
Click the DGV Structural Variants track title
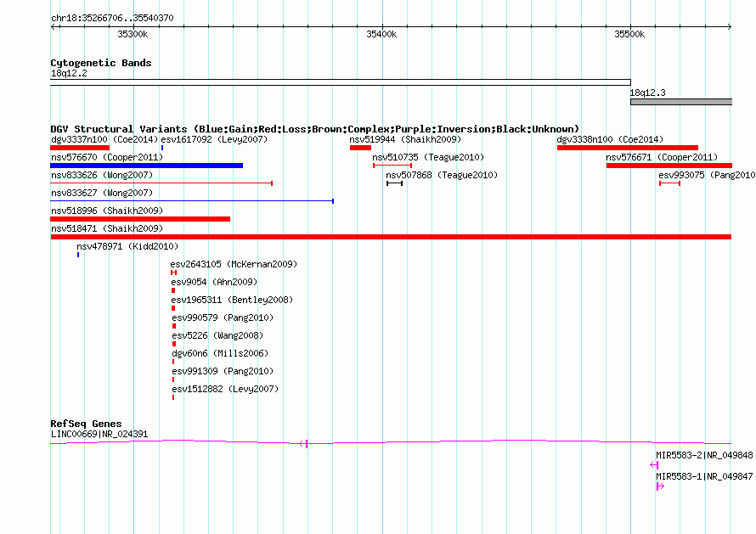315,129
